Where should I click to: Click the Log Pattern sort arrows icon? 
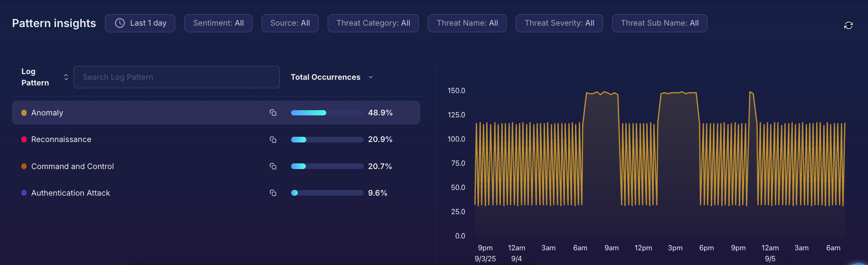(x=66, y=77)
